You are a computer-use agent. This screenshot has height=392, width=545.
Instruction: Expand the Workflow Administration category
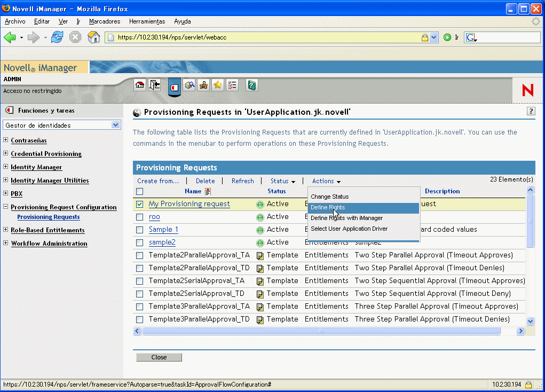coord(5,243)
